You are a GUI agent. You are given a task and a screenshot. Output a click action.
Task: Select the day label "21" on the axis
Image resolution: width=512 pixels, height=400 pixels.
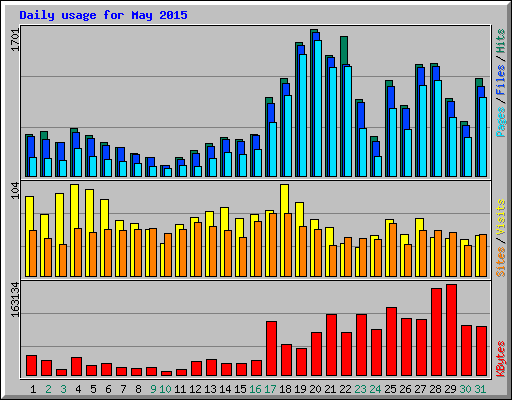pyautogui.click(x=330, y=389)
